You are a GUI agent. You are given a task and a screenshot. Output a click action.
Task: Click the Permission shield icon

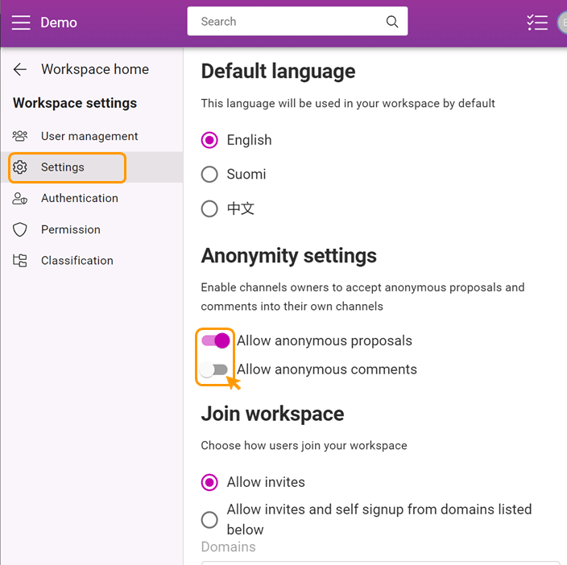pos(20,229)
